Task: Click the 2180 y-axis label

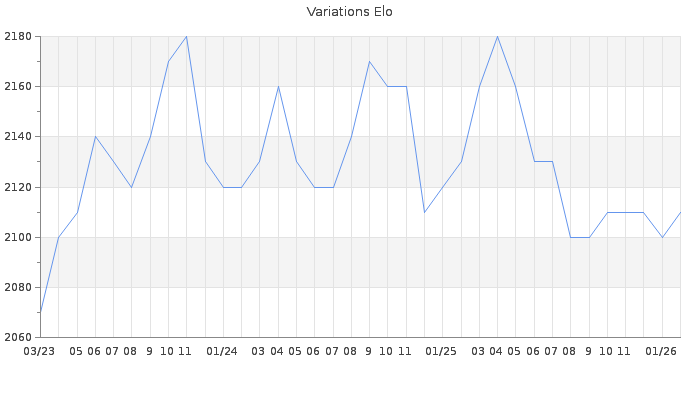Action: (x=19, y=37)
